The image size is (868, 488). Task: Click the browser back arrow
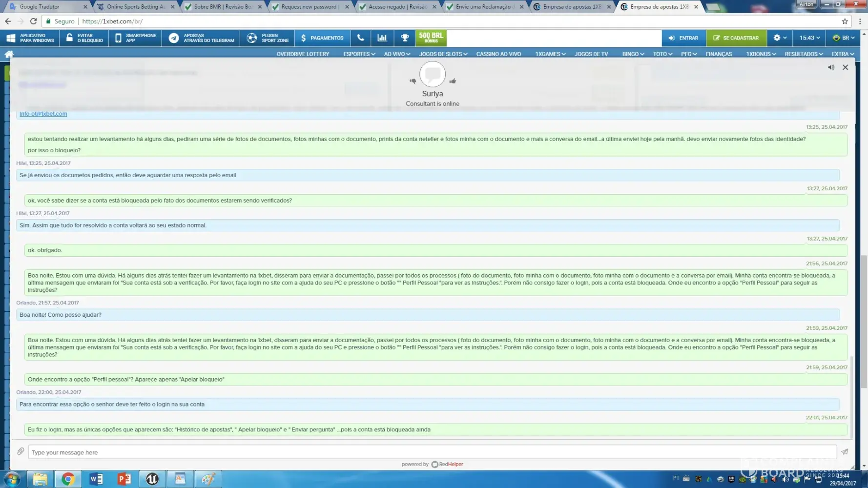coord(8,21)
